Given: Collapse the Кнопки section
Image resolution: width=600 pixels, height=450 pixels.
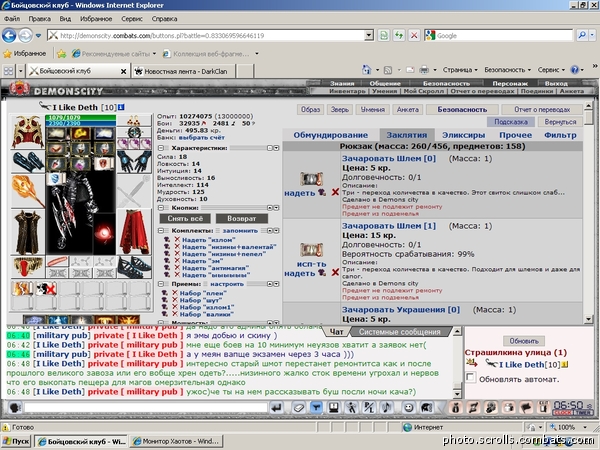Looking at the screenshot, I should tap(161, 208).
